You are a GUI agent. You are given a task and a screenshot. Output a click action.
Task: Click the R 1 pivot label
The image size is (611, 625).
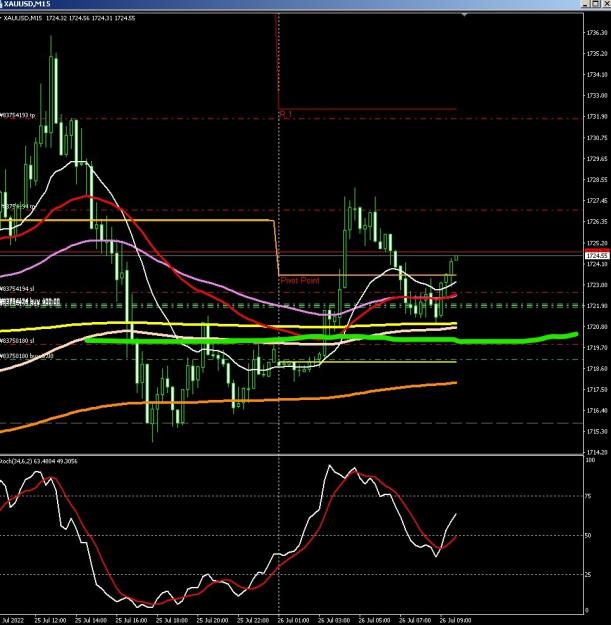click(x=286, y=114)
